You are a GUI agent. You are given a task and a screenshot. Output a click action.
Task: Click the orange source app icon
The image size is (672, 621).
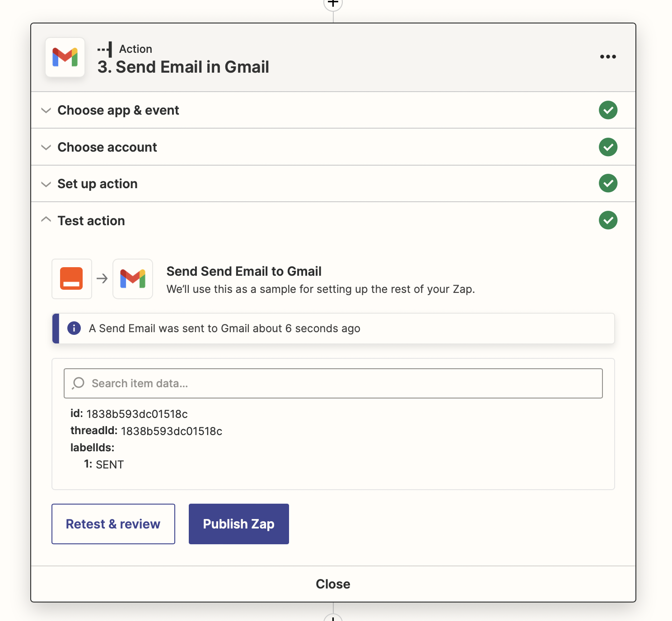point(71,278)
